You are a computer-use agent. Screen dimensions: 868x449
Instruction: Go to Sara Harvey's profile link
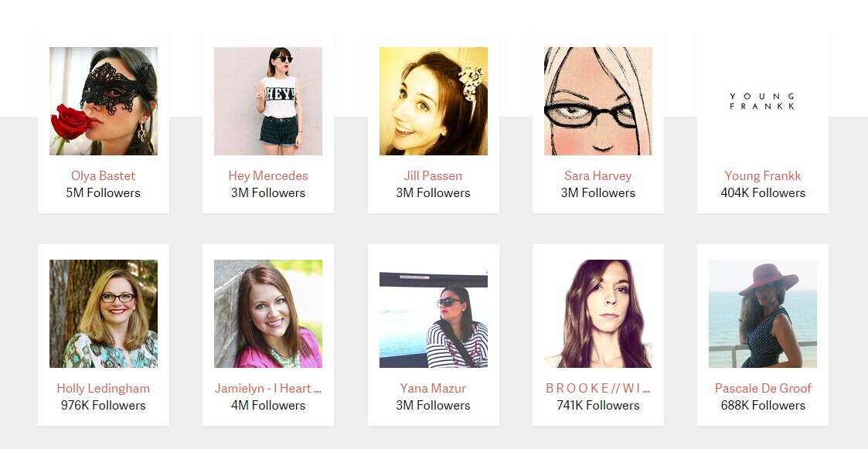click(597, 176)
